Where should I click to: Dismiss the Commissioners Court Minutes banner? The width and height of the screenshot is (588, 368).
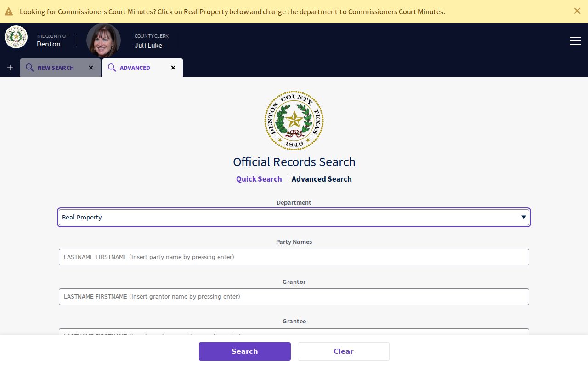(x=577, y=11)
